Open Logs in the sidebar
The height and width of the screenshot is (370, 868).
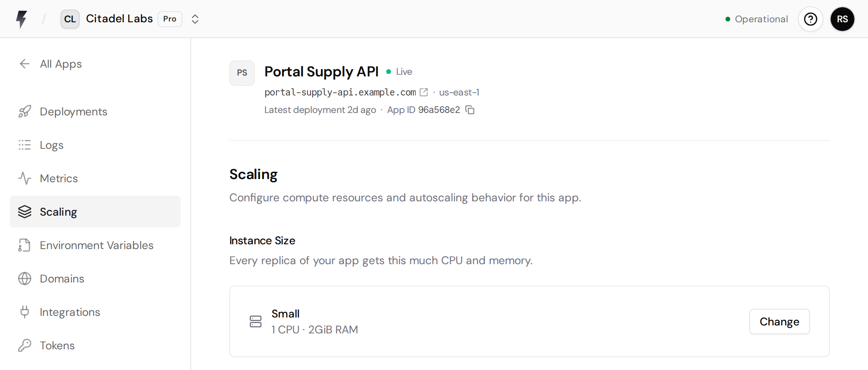click(95, 145)
